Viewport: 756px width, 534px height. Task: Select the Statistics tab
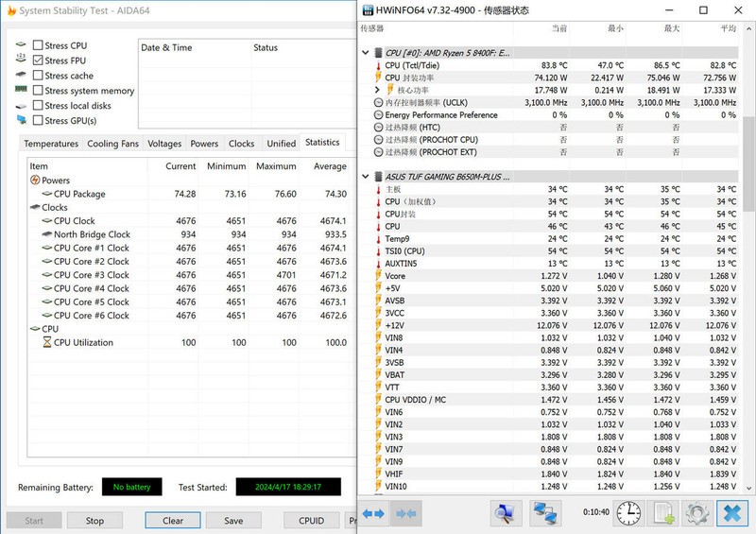(x=322, y=142)
